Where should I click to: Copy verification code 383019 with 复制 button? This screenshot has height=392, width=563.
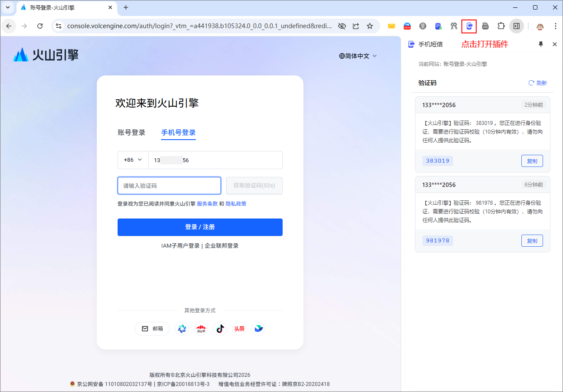pos(532,161)
